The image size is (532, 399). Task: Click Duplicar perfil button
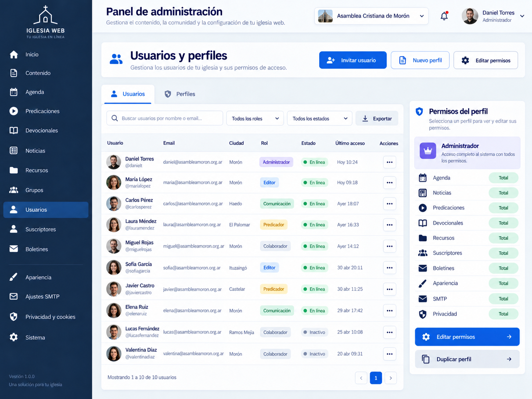tap(467, 359)
